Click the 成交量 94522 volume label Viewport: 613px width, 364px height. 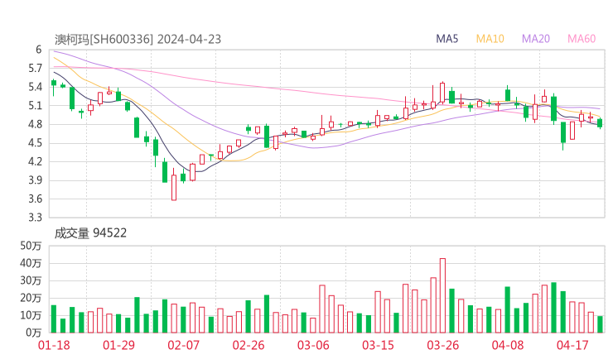90,233
